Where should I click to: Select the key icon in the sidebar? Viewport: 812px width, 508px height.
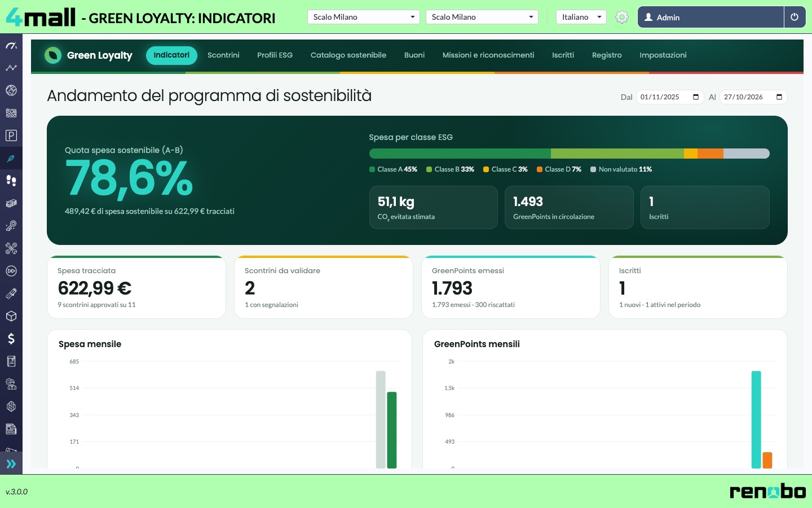(11, 226)
